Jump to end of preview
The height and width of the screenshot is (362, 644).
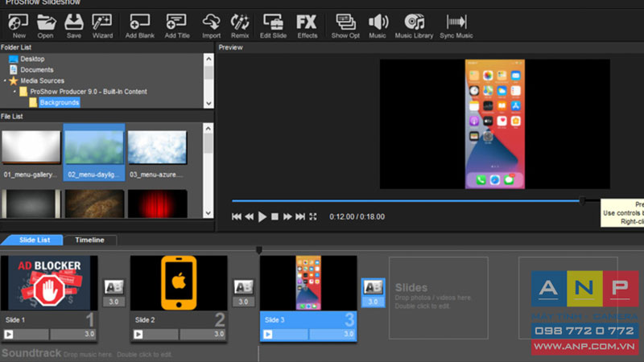(300, 216)
